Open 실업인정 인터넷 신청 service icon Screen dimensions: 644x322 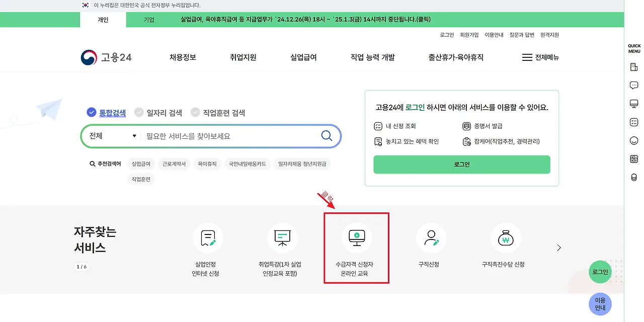[x=208, y=238]
